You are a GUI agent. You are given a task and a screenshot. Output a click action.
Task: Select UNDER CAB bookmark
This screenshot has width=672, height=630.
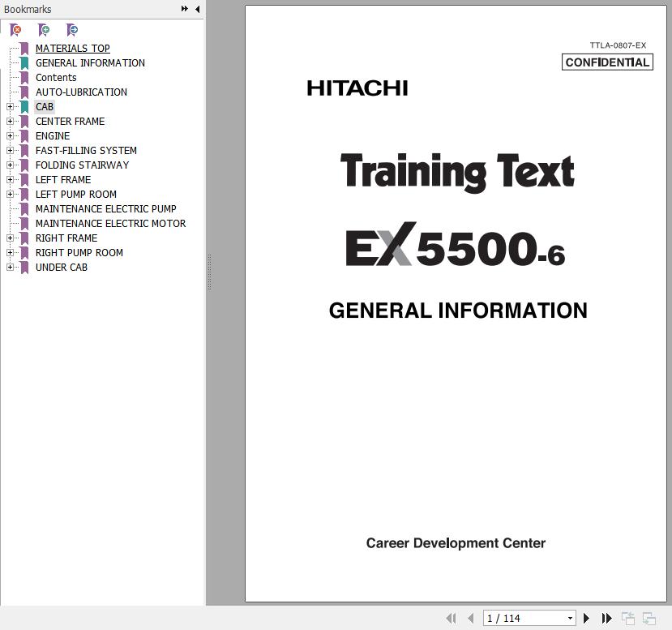click(x=62, y=267)
